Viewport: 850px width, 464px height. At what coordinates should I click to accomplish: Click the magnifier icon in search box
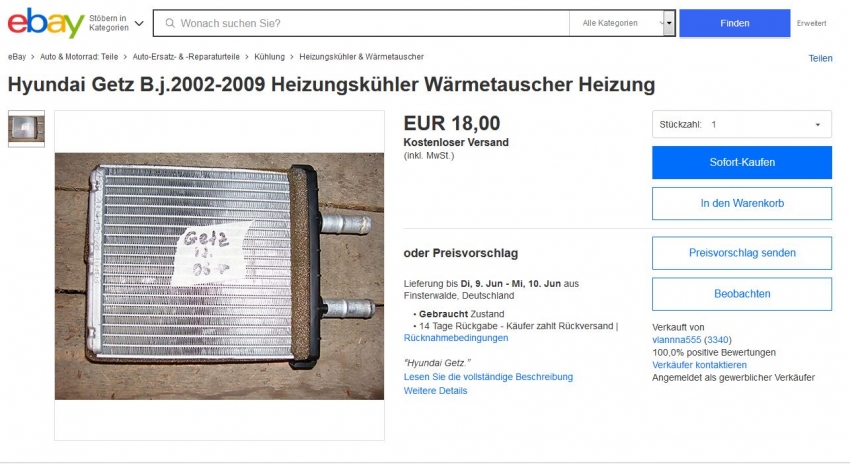170,23
